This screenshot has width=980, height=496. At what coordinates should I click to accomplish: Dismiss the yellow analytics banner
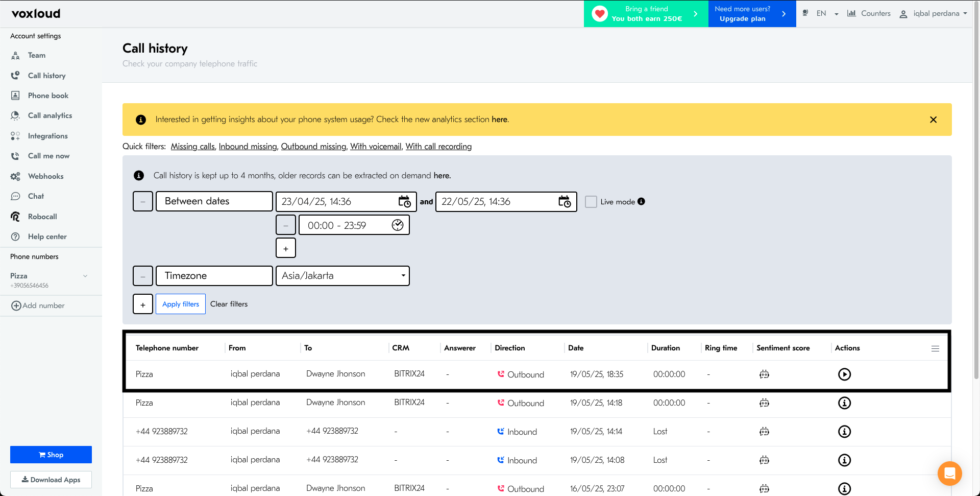(933, 120)
